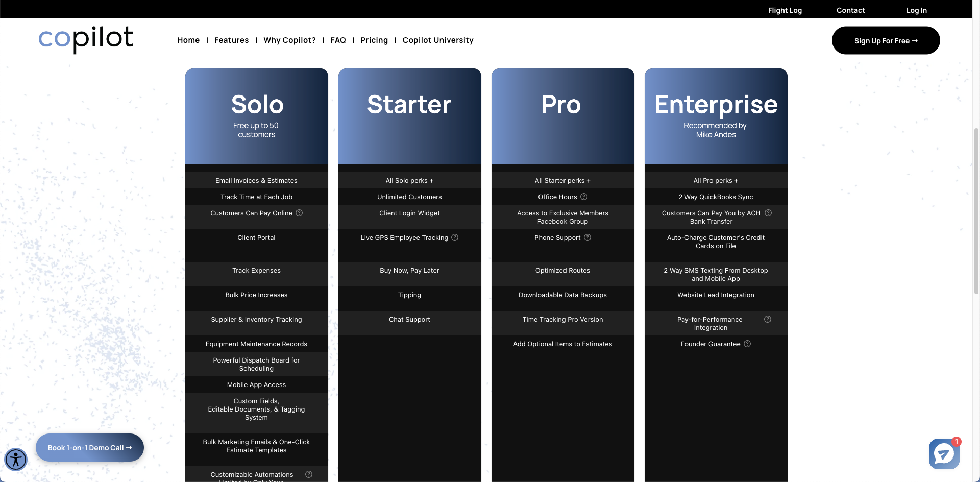Click 'Website Lead Integration' text
Viewport: 980px width, 482px height.
point(716,295)
